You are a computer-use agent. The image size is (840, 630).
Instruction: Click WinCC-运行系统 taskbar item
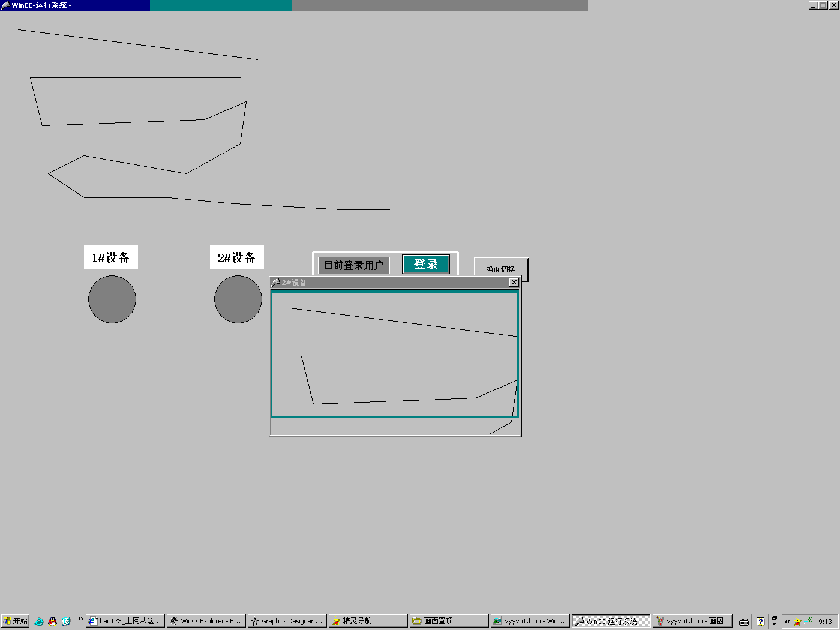(611, 621)
